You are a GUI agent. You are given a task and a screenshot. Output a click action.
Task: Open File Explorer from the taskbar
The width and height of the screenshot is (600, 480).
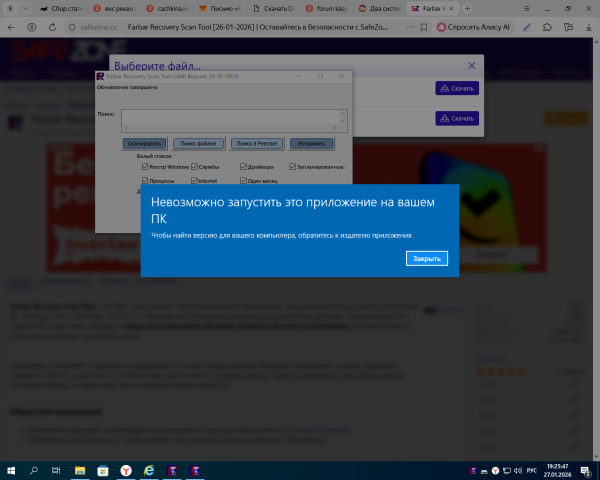80,471
